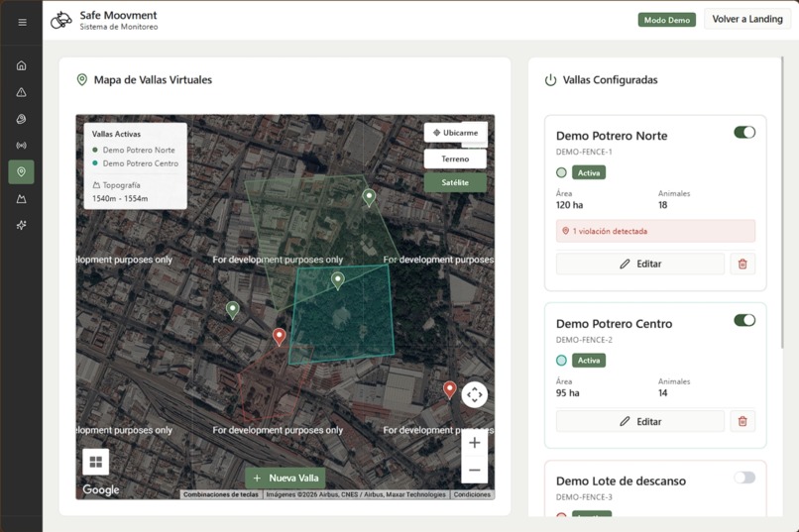Click the DEMO-FENCE-3 identifier
The height and width of the screenshot is (532, 799).
(x=584, y=497)
